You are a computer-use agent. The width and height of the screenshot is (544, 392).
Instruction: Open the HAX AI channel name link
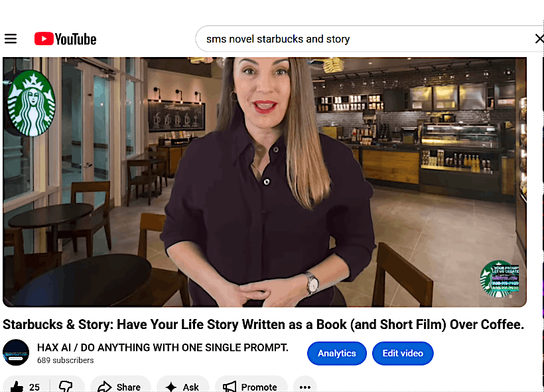[163, 348]
